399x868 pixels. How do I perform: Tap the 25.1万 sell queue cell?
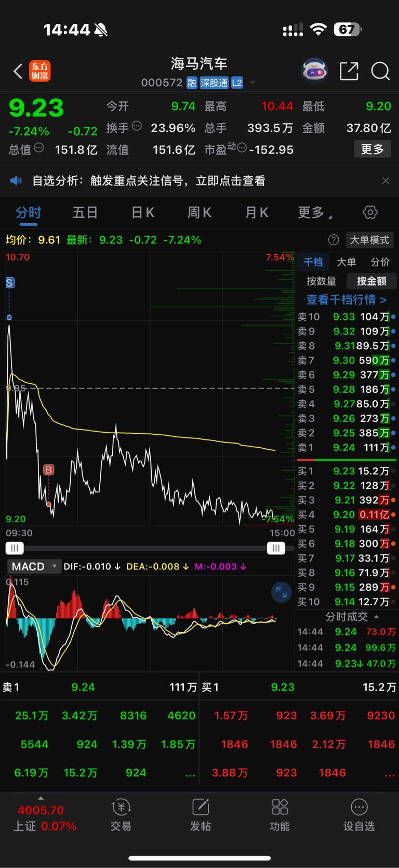[32, 716]
